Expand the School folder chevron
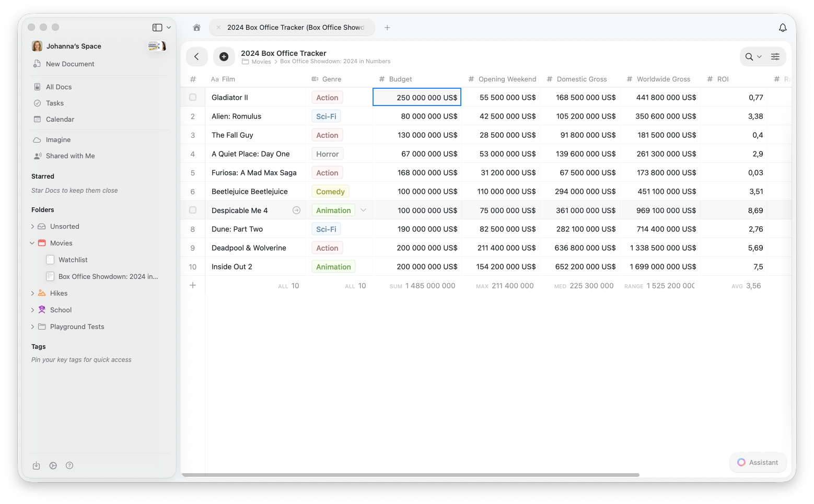Screen dimensions: 814x504 point(32,310)
